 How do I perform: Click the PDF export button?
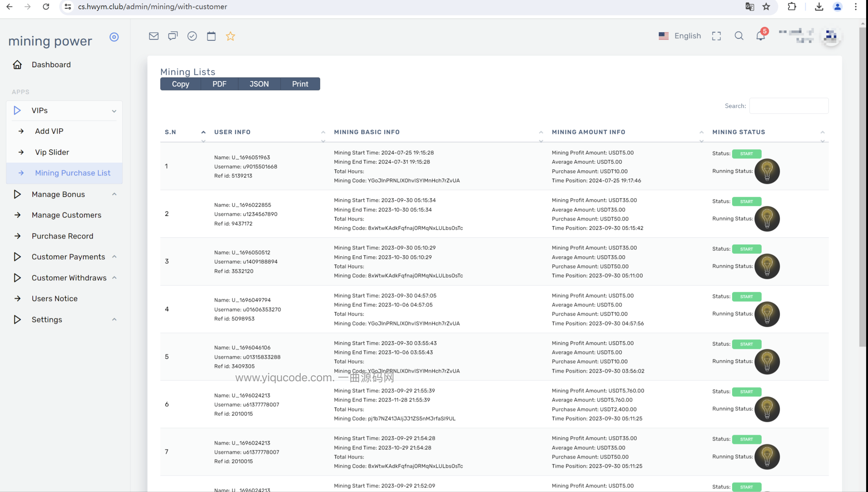pyautogui.click(x=219, y=83)
